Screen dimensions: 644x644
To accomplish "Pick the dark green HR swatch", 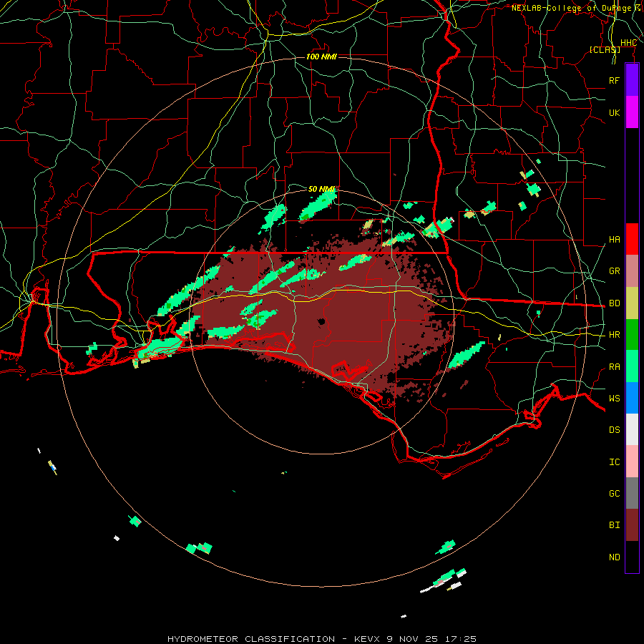I will tap(632, 335).
